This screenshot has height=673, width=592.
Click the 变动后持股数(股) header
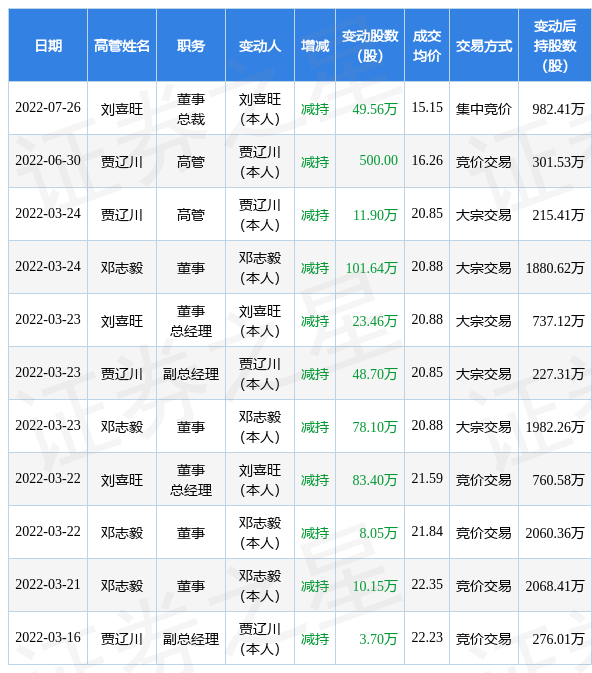[555, 45]
